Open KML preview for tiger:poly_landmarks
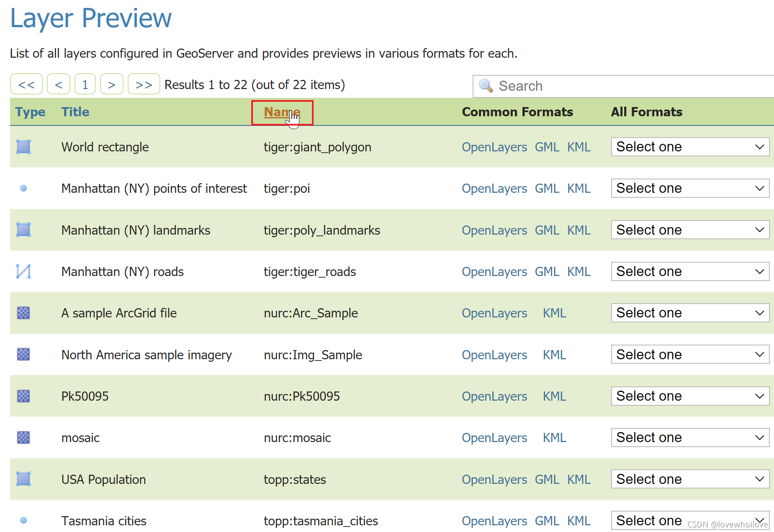 click(579, 230)
